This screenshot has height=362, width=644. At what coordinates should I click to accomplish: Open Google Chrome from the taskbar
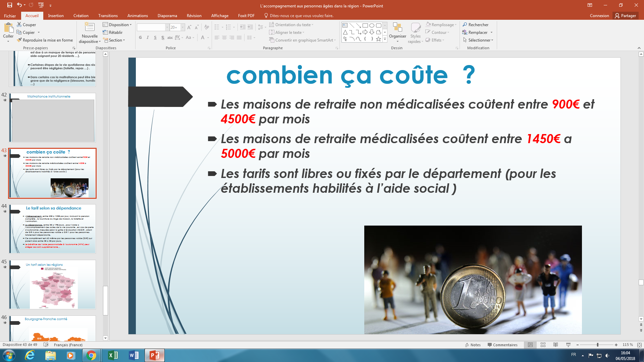tap(91, 355)
